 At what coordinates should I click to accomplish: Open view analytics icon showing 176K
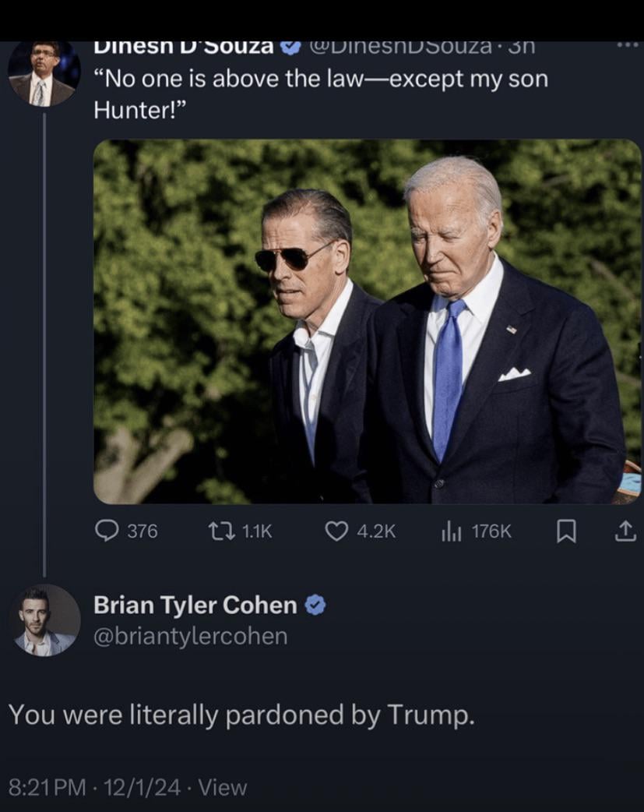click(x=452, y=531)
